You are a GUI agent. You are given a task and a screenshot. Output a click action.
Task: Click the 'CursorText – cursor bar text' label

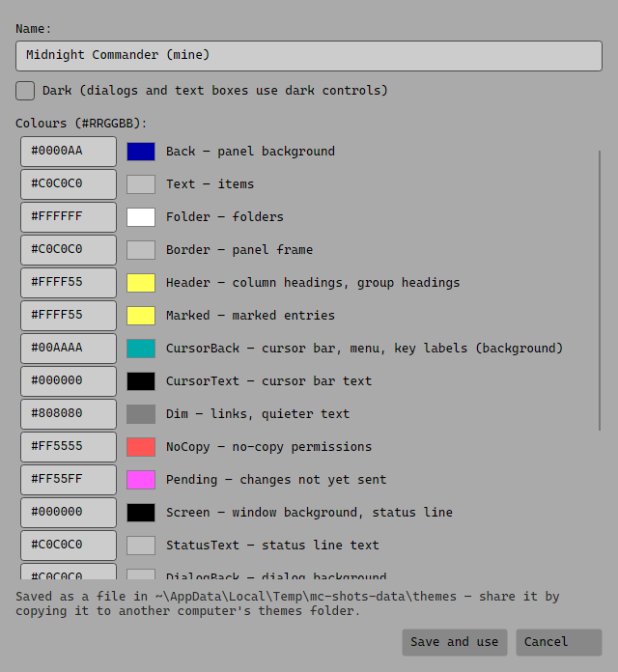pyautogui.click(x=268, y=381)
